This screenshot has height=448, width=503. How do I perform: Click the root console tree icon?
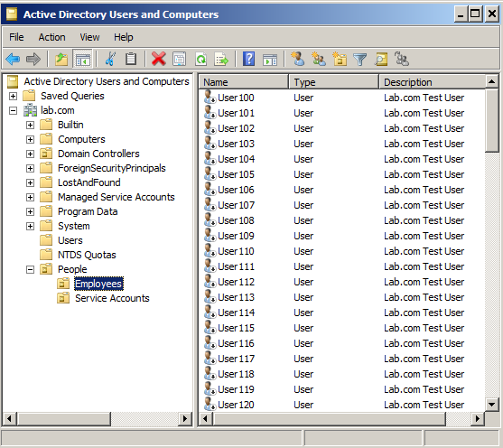pyautogui.click(x=13, y=81)
